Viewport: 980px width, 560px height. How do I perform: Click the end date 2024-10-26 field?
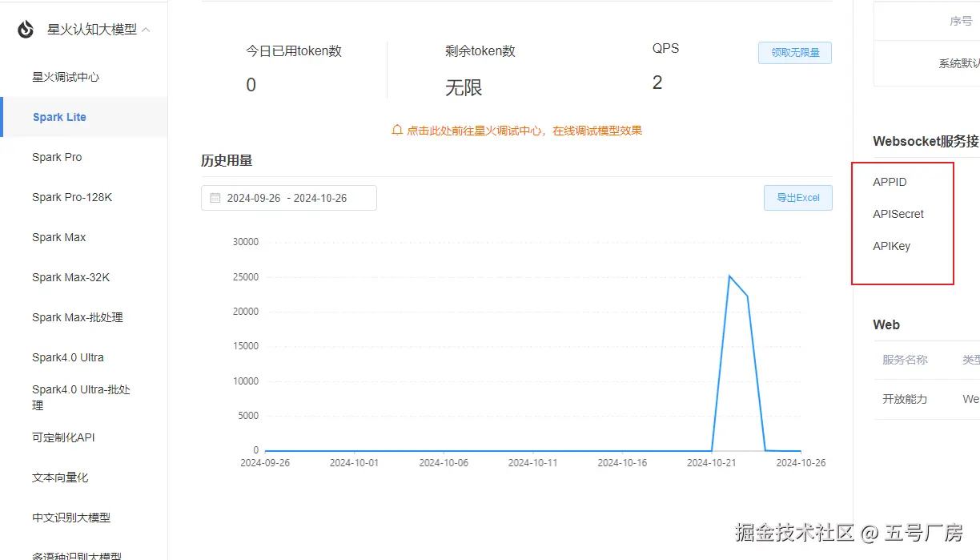(320, 198)
